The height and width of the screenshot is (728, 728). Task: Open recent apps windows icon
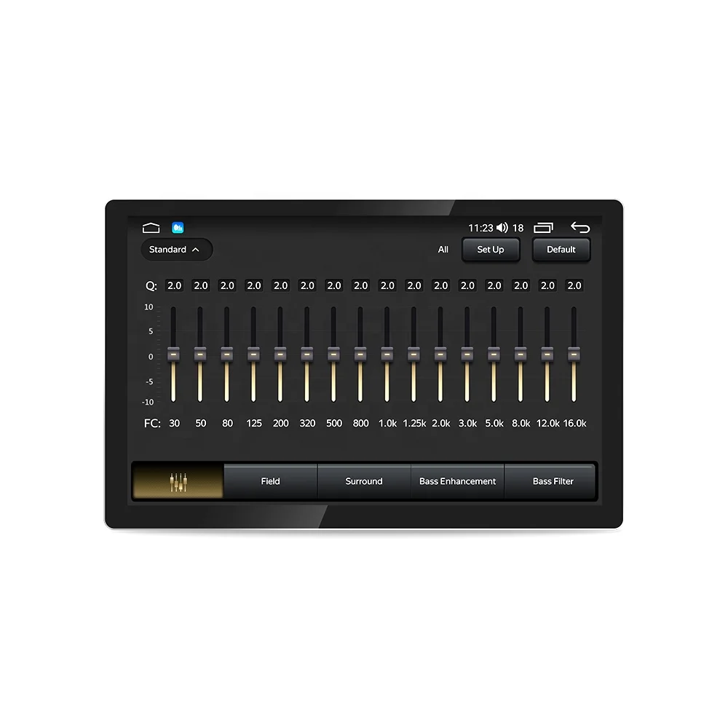click(x=543, y=227)
